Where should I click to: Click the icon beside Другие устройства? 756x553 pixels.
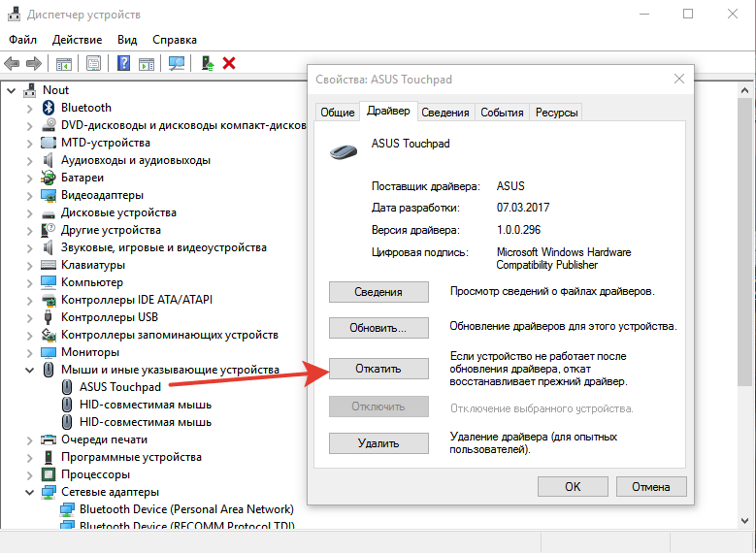(x=49, y=230)
